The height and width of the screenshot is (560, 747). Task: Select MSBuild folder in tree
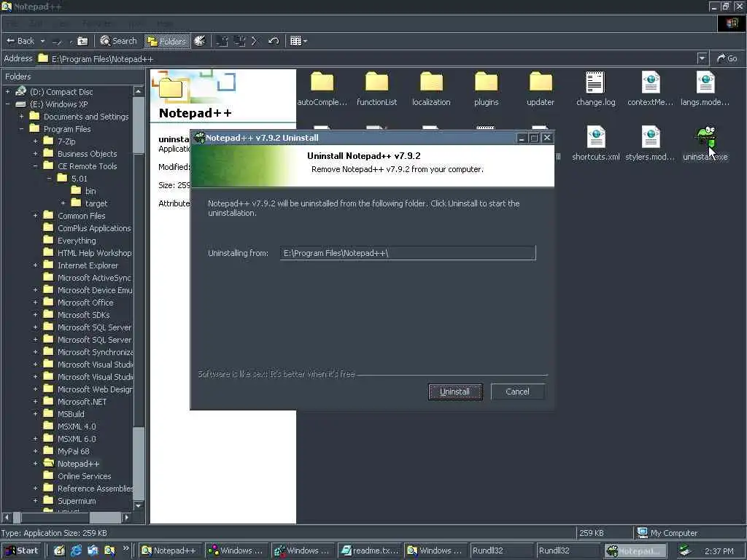(x=71, y=414)
